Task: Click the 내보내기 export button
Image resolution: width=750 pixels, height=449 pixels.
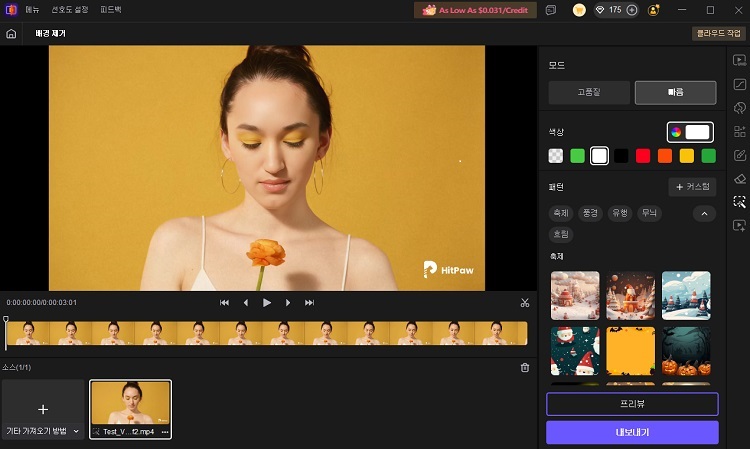Action: [632, 432]
